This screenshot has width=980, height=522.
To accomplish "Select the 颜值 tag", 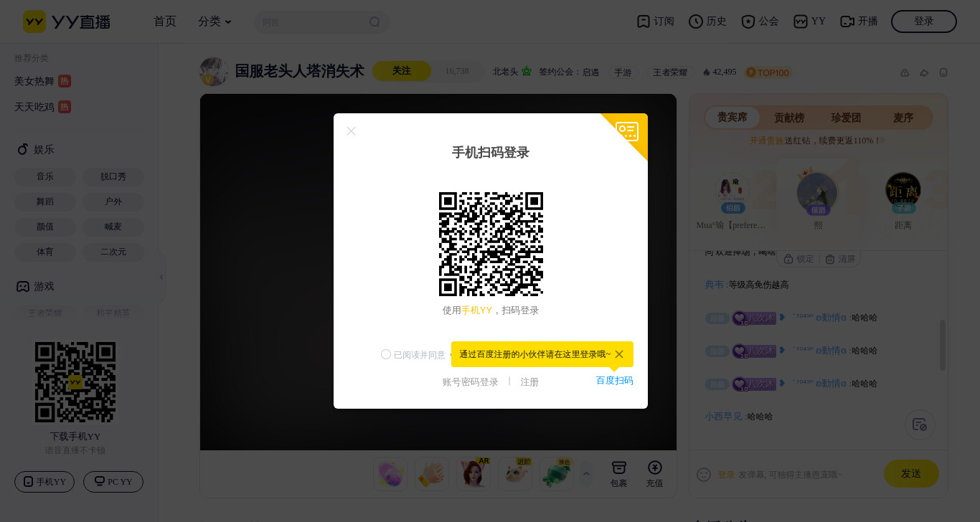I will (45, 227).
